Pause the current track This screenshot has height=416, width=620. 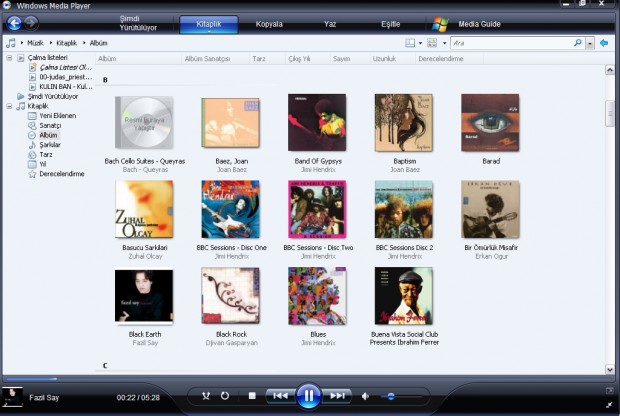308,395
